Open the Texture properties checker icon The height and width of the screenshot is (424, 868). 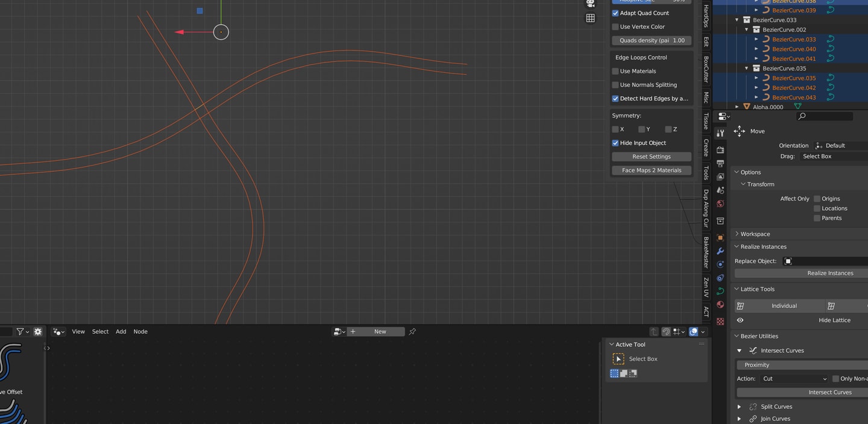click(720, 322)
